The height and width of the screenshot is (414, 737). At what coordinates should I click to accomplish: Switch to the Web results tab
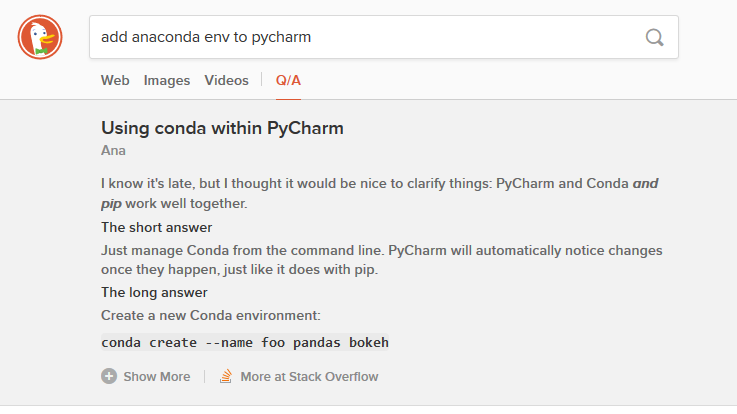pyautogui.click(x=115, y=81)
